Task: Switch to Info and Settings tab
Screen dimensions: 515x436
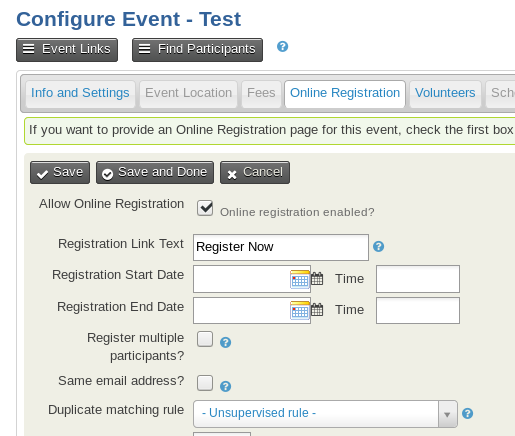Action: [80, 93]
